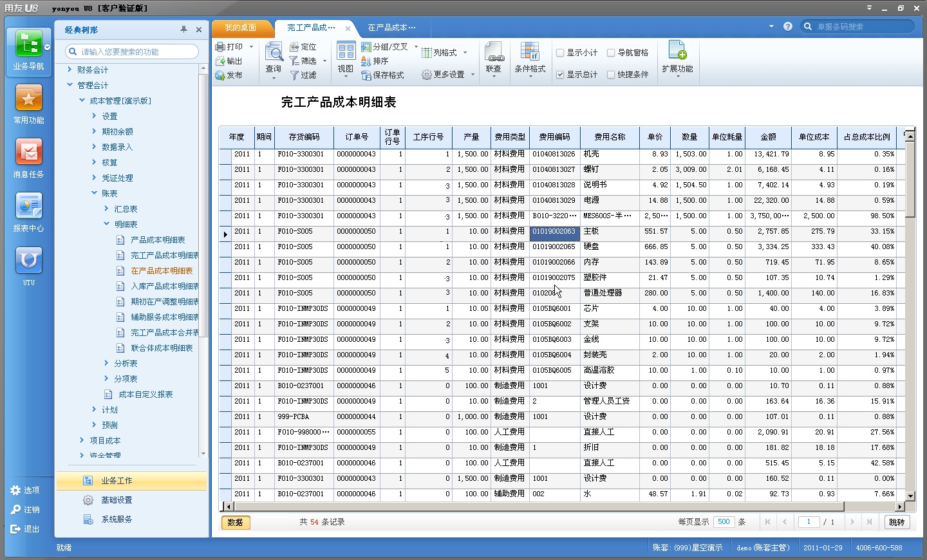
Task: Open 在产品成本明细表 report
Action: click(x=162, y=271)
